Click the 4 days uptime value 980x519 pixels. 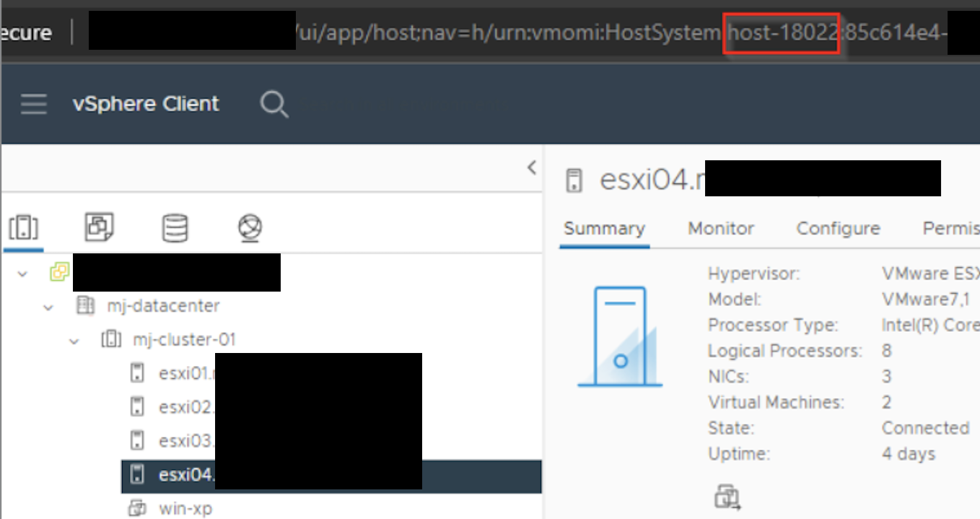[909, 454]
